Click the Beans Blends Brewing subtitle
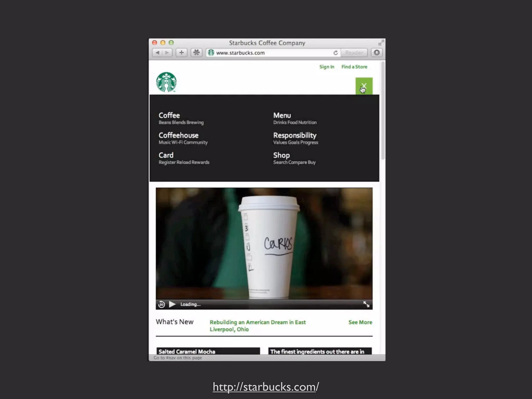This screenshot has height=399, width=532. point(181,122)
